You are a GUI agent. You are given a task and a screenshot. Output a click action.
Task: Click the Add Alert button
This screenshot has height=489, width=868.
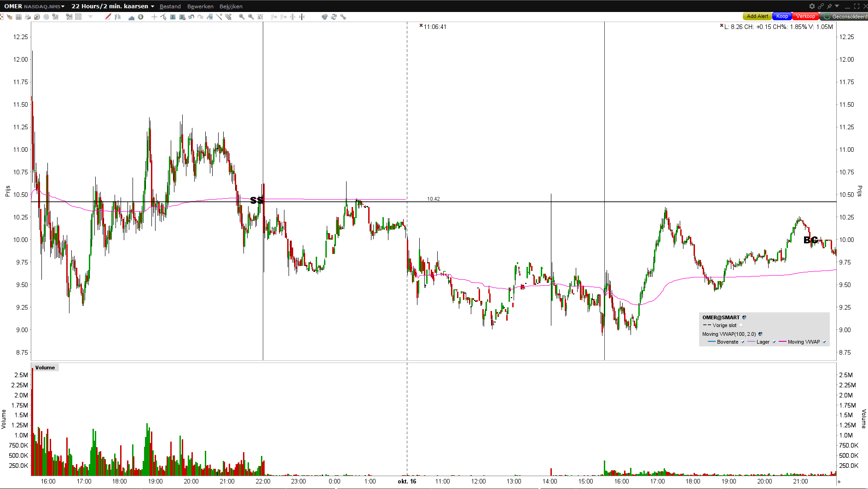point(757,16)
